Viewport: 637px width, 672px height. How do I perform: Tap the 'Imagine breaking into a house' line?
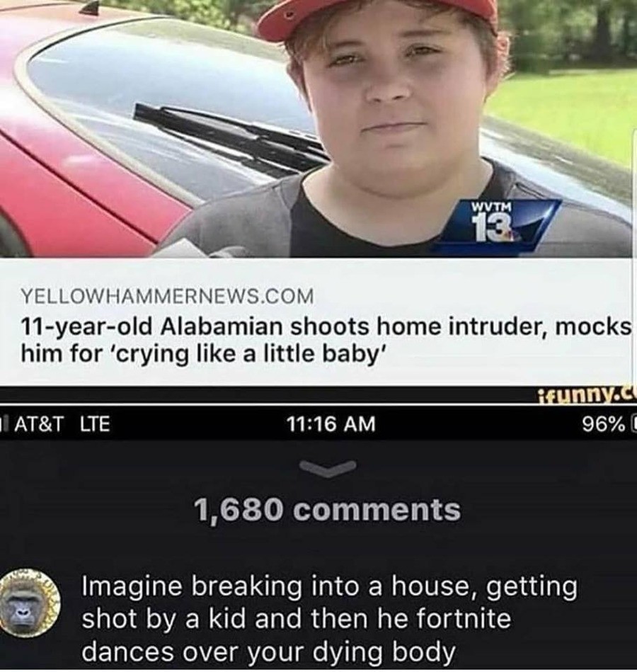329,587
